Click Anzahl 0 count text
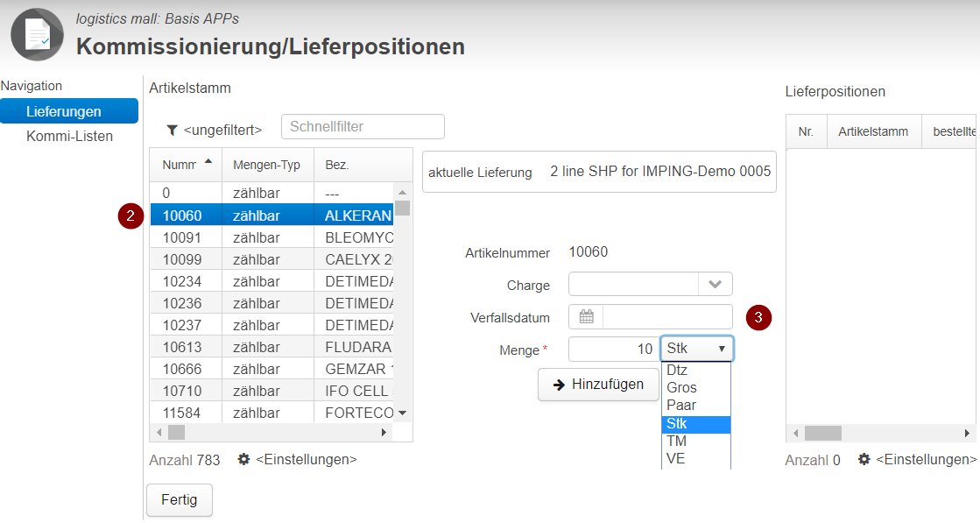Viewport: 980px width, 523px height. (813, 461)
